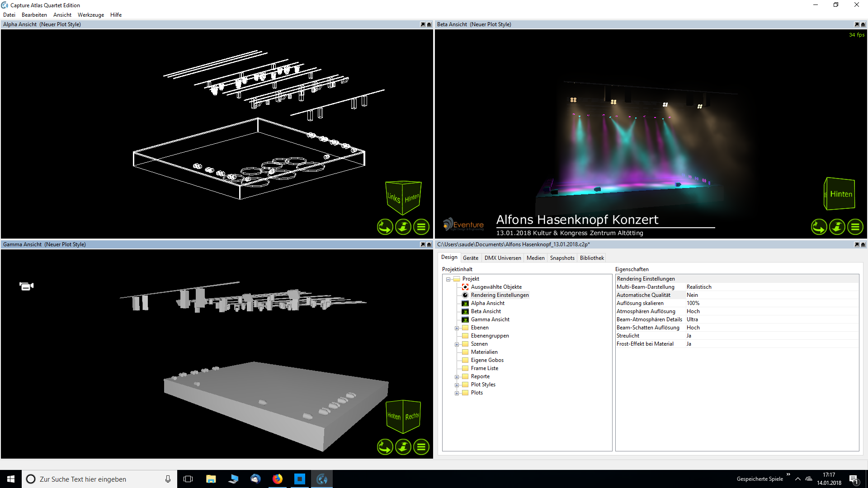Switch to the DMX Universen tab
868x488 pixels.
[x=503, y=258]
